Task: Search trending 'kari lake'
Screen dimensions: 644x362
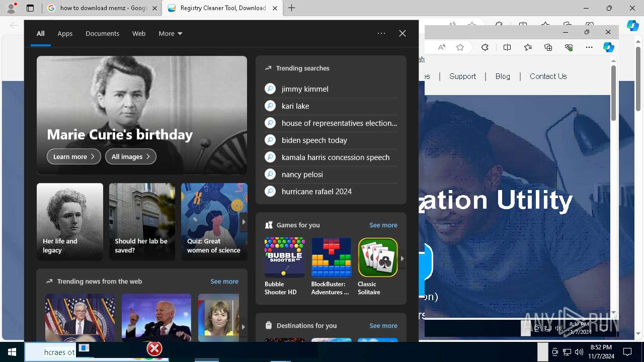Action: (x=331, y=106)
